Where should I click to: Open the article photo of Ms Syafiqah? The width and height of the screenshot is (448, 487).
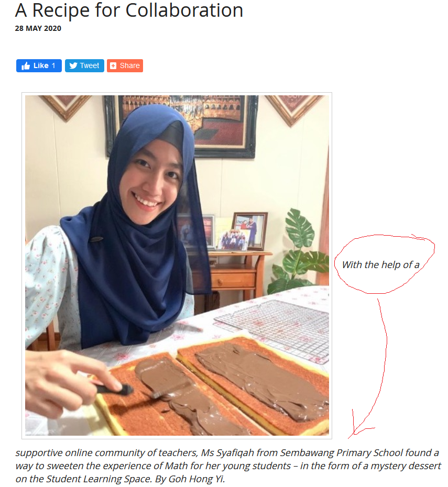[x=177, y=265]
